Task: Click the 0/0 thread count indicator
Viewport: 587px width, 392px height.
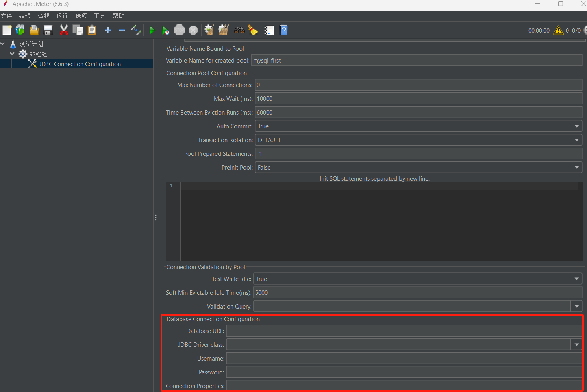Action: 576,30
